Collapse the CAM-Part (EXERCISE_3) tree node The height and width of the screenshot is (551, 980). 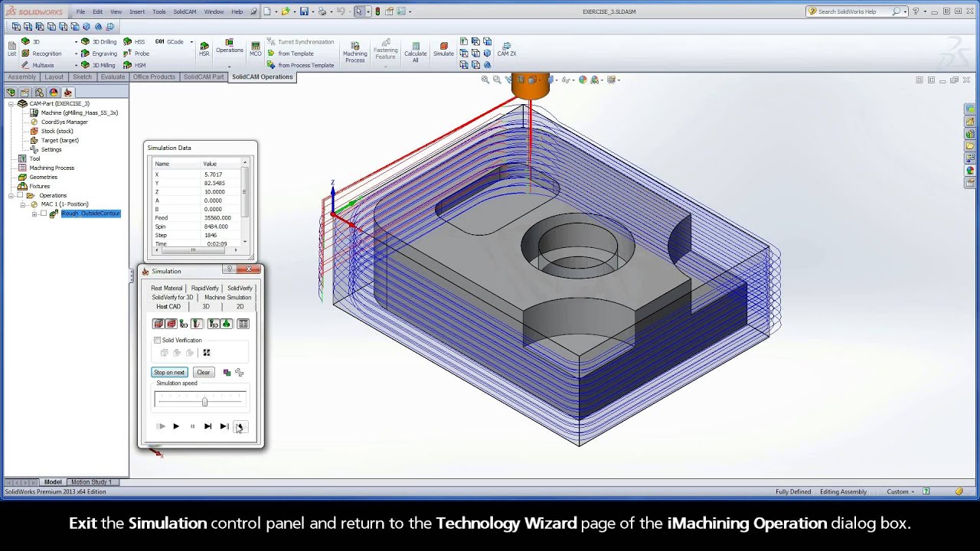click(x=11, y=103)
